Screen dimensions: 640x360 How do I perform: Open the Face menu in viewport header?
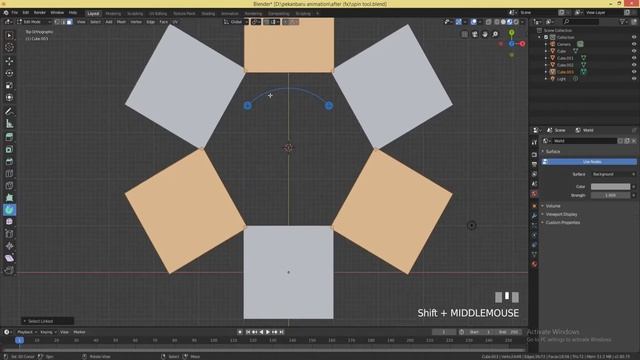163,22
